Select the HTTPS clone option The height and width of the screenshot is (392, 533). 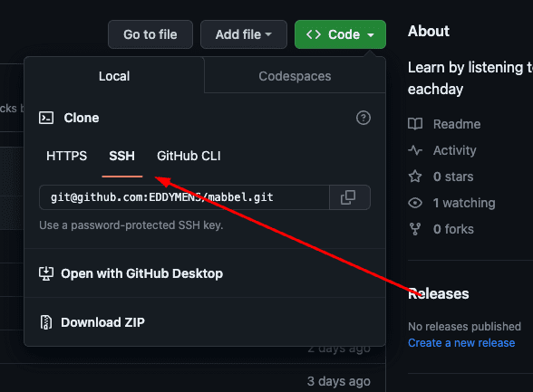67,156
